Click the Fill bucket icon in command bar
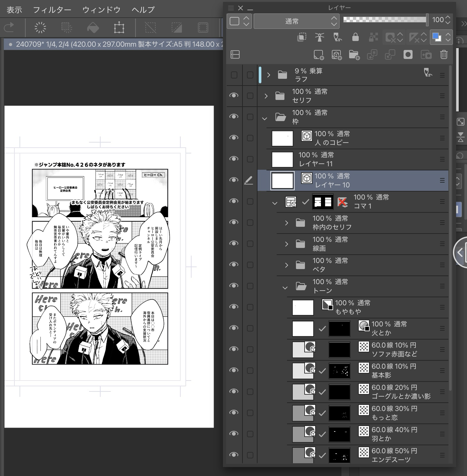 pyautogui.click(x=93, y=28)
